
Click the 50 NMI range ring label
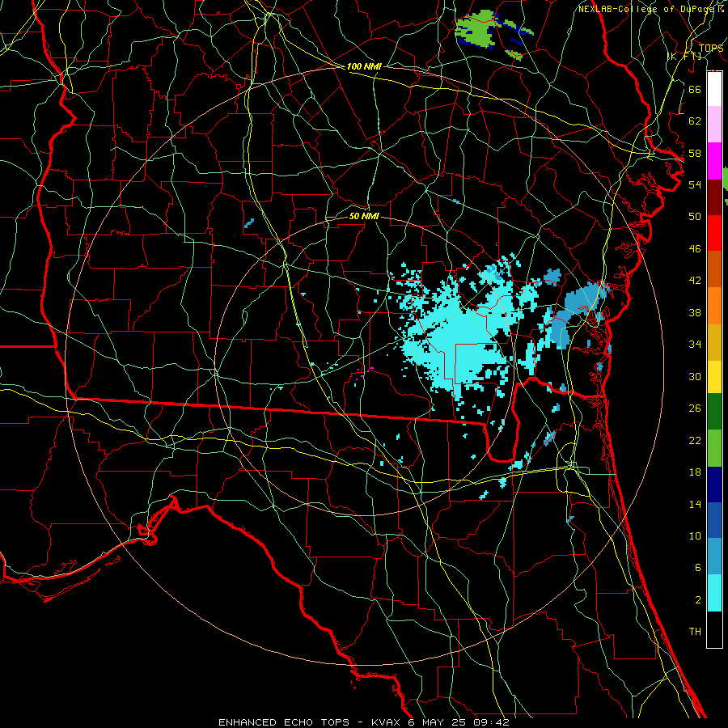364,216
